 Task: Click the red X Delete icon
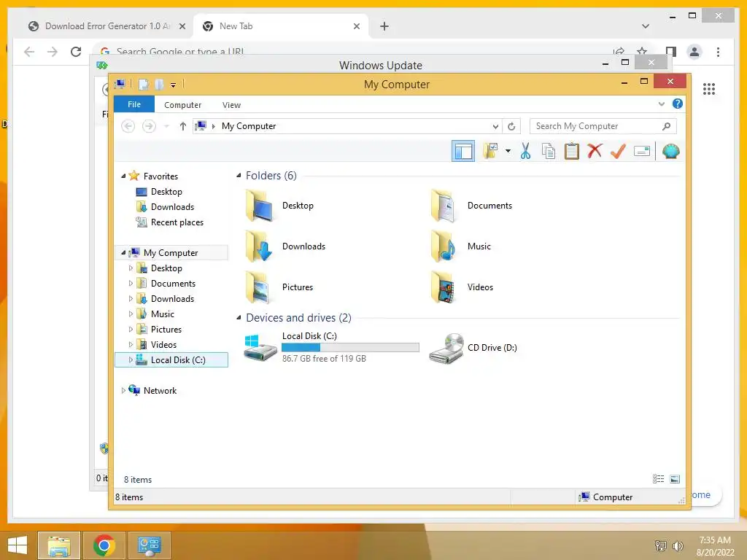(x=595, y=152)
